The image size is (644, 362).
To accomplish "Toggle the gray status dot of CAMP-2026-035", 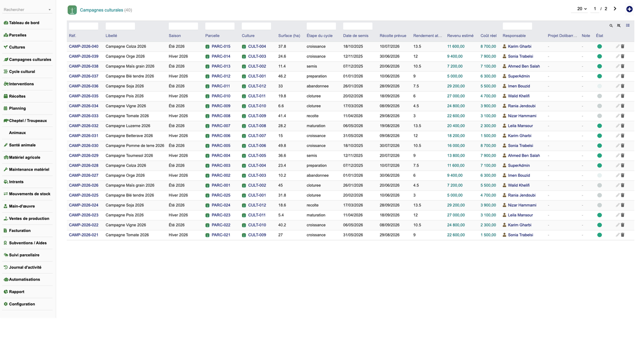I will pos(599,96).
